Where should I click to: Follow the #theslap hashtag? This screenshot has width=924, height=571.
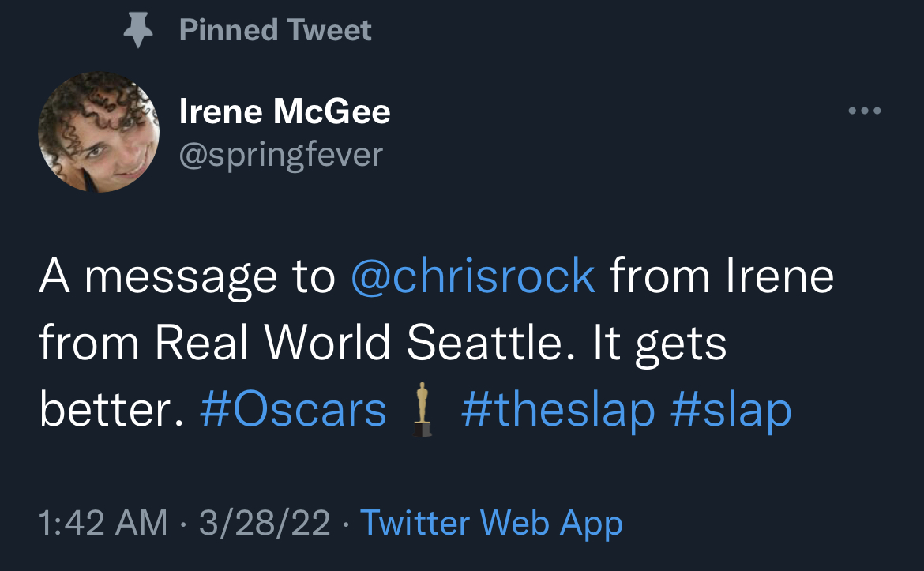coord(558,410)
